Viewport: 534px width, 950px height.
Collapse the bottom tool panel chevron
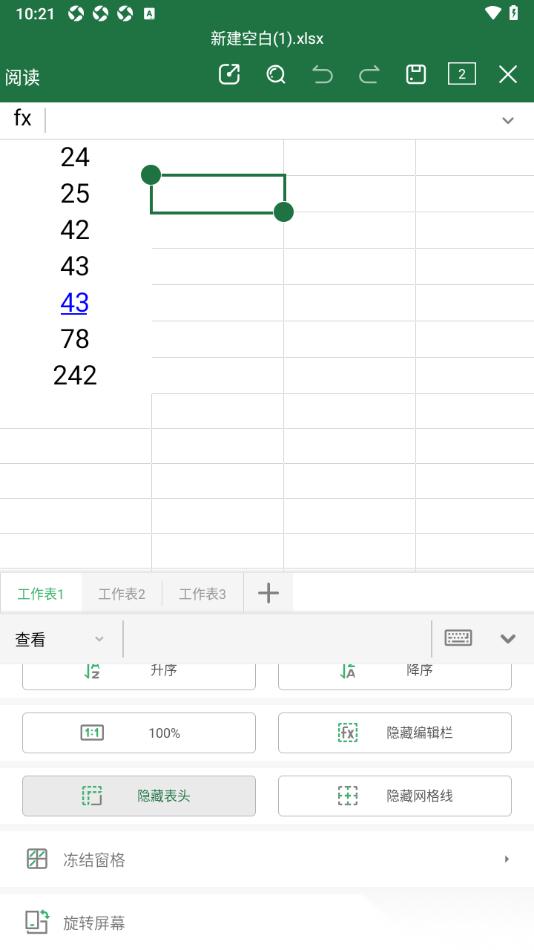point(508,639)
